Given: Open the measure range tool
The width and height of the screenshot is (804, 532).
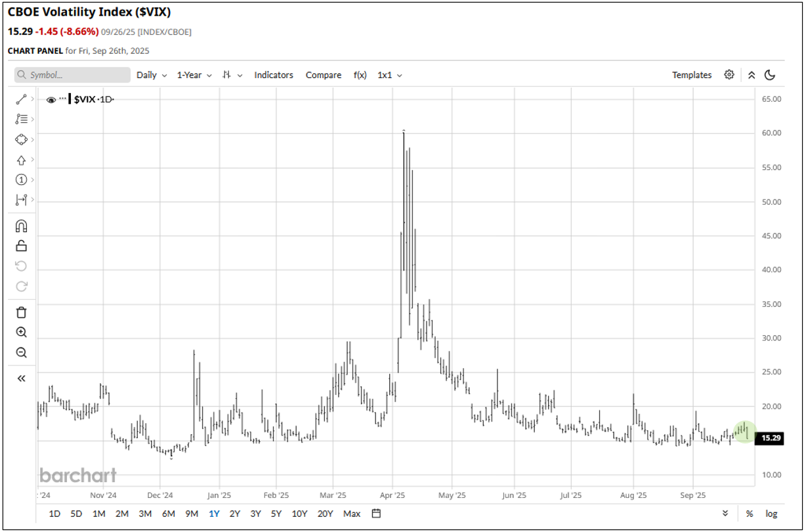Looking at the screenshot, I should tap(20, 200).
